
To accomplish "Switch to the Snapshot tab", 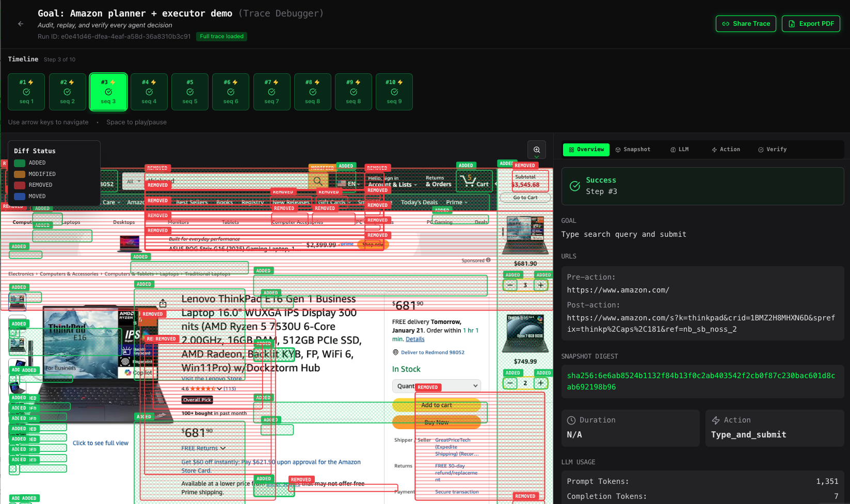I will tap(633, 150).
